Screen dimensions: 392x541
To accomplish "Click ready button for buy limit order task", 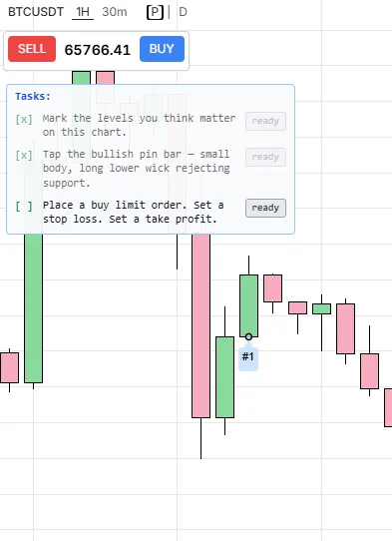I will [x=265, y=208].
